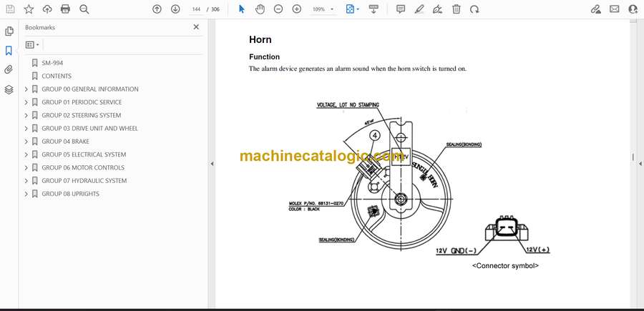Image resolution: width=644 pixels, height=311 pixels.
Task: Expand GROUP 02 STEERING SYSTEM bookmark
Action: point(26,115)
